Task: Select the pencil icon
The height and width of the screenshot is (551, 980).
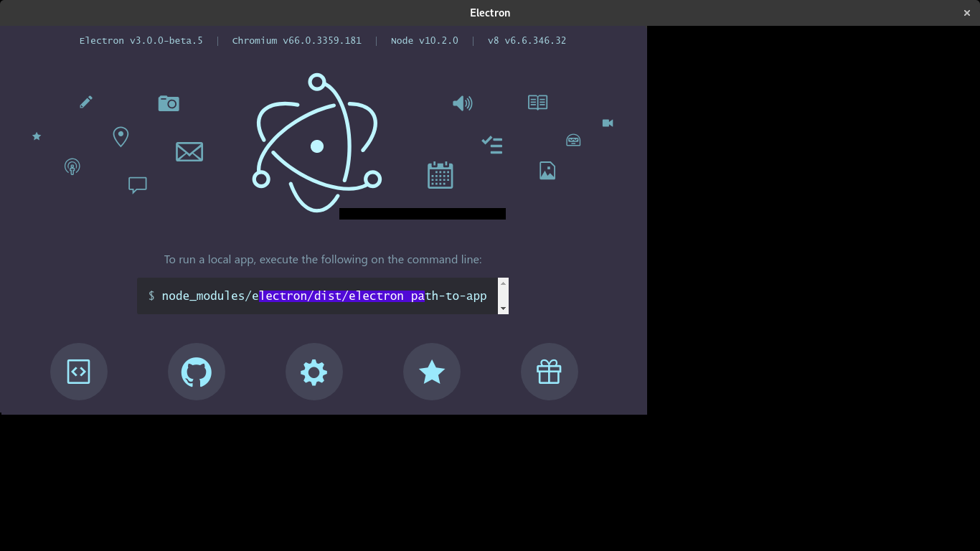Action: tap(85, 101)
